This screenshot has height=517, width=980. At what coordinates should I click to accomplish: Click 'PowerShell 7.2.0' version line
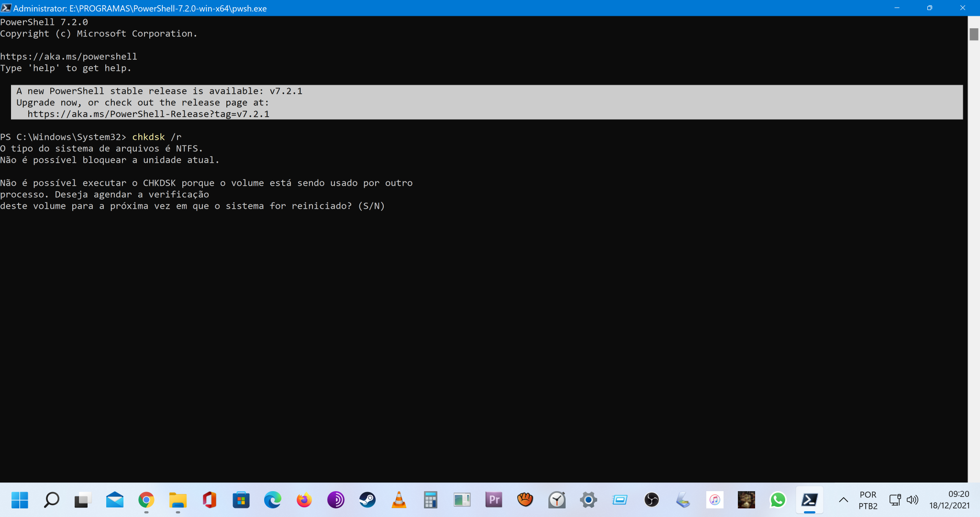point(44,22)
